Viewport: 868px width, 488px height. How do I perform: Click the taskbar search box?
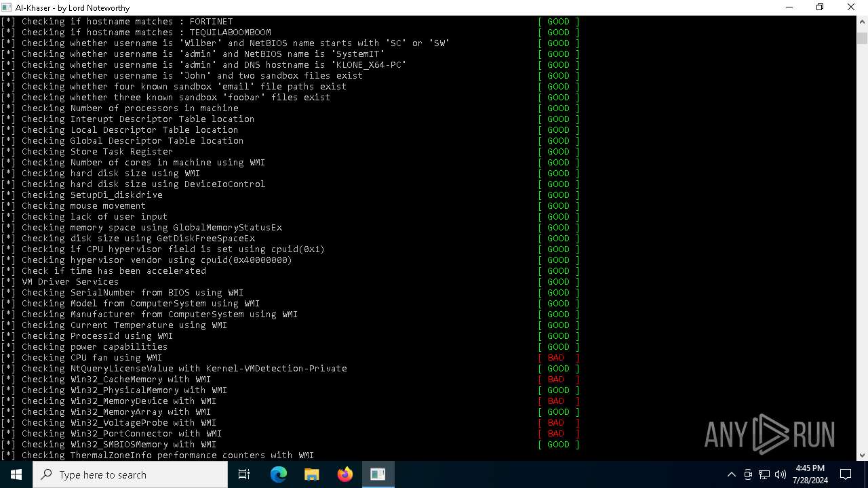point(130,474)
